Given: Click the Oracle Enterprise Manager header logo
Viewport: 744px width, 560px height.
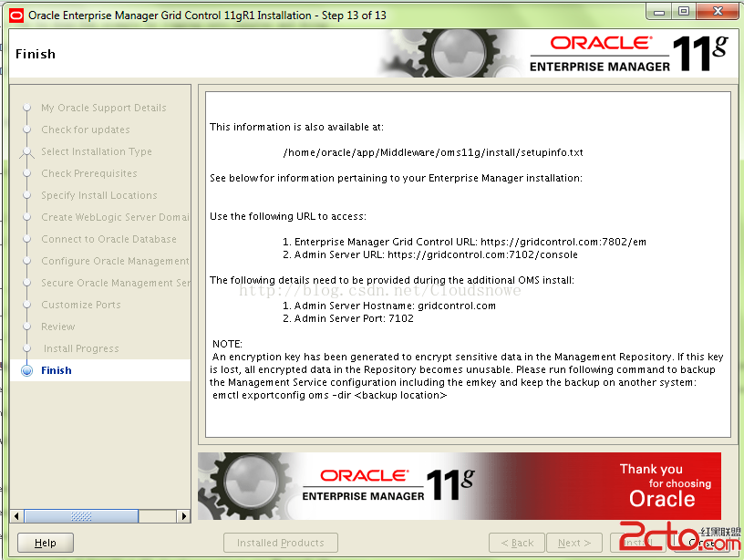Looking at the screenshot, I should click(629, 53).
